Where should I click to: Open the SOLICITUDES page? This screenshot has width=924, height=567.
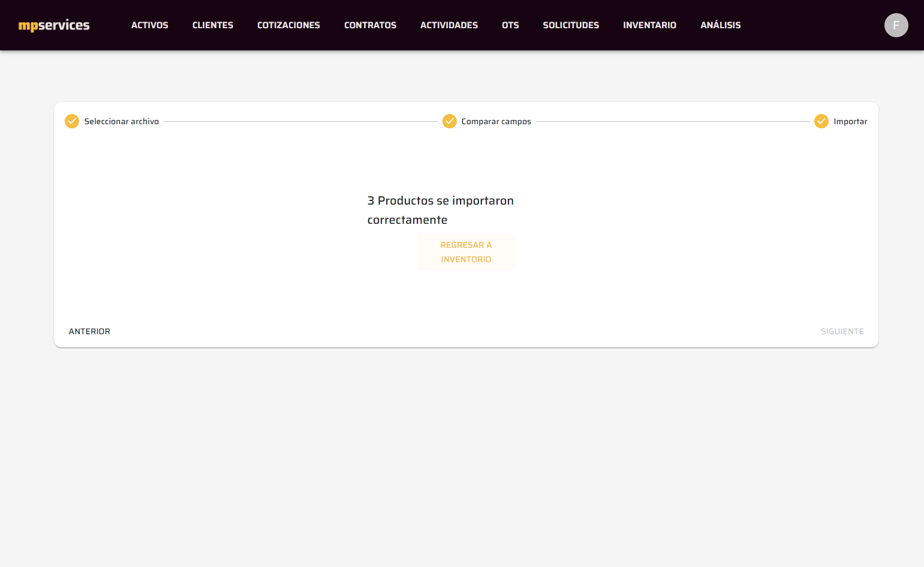click(571, 25)
